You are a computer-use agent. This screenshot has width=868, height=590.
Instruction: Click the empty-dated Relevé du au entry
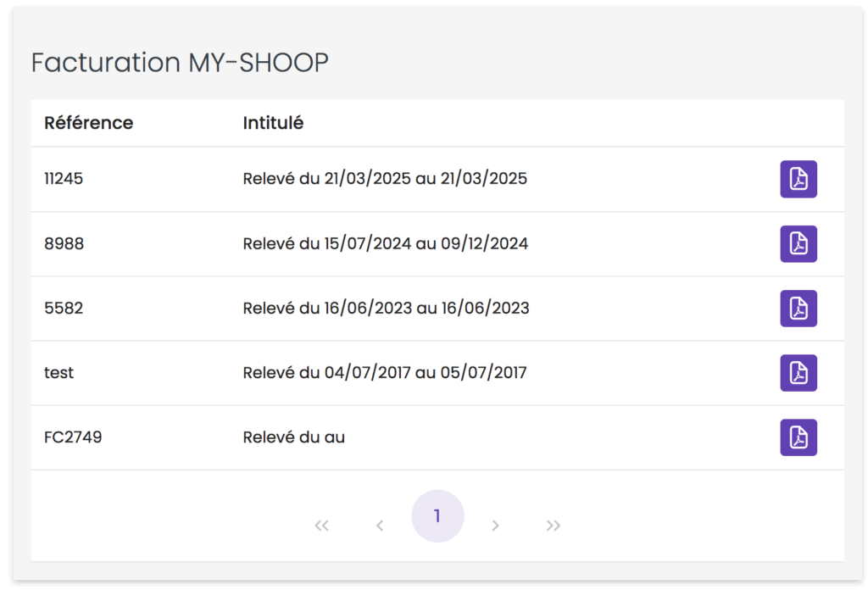pos(294,437)
